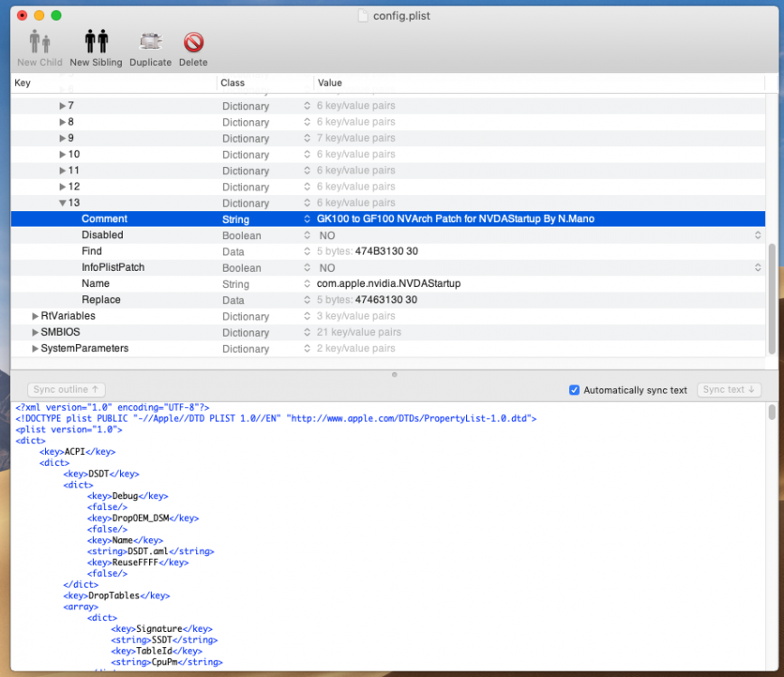784x677 pixels.
Task: Open InfoPlistPatch boolean value dropdown
Action: 758,267
